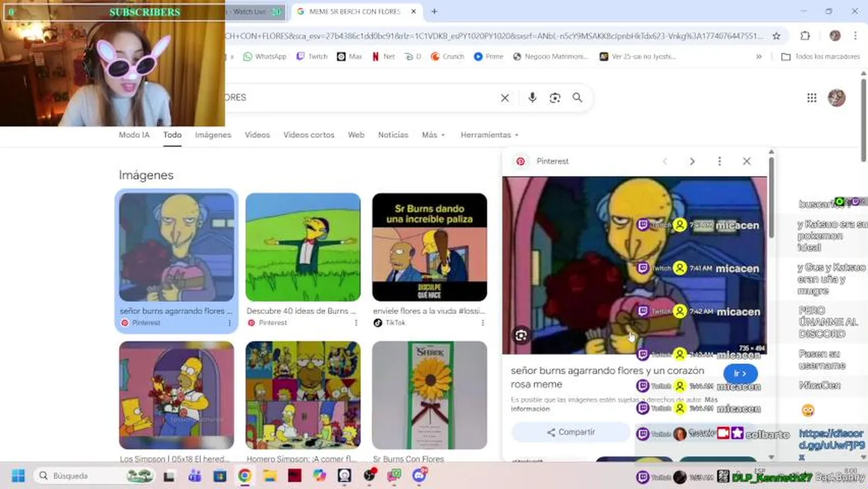Open the Sr Burns Con Flores sunflower image
This screenshot has height=489, width=868.
(x=429, y=395)
